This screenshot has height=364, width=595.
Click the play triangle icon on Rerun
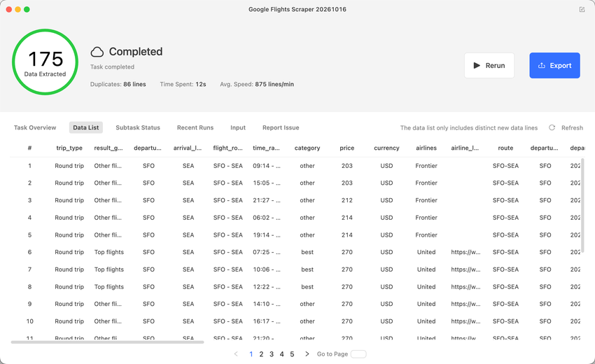coord(477,65)
